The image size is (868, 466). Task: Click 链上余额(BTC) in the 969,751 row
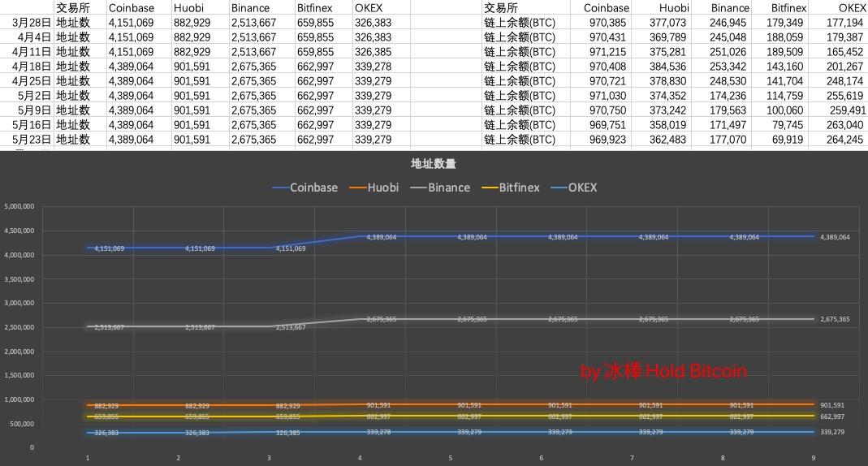(x=519, y=125)
